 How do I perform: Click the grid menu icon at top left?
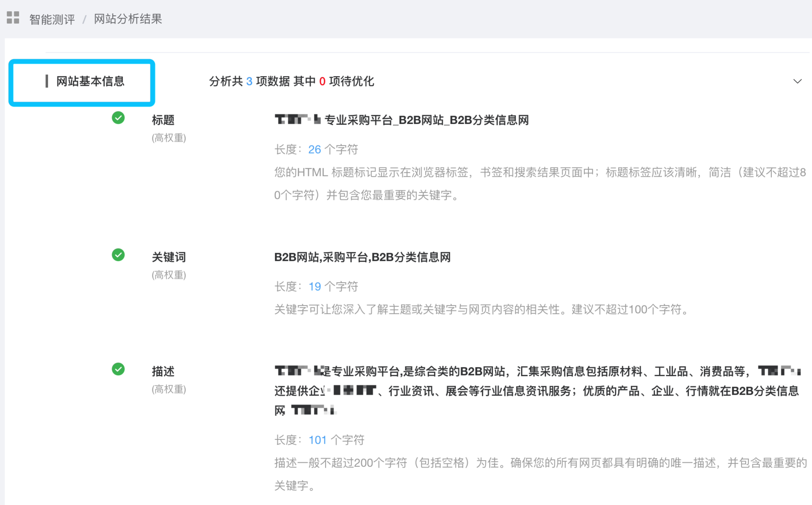click(x=13, y=17)
